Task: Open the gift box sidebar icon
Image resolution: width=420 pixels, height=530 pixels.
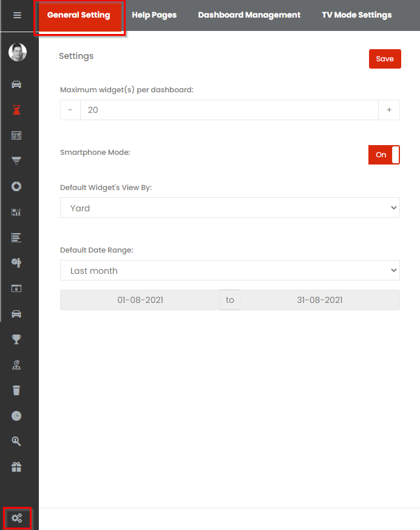Action: 16,467
